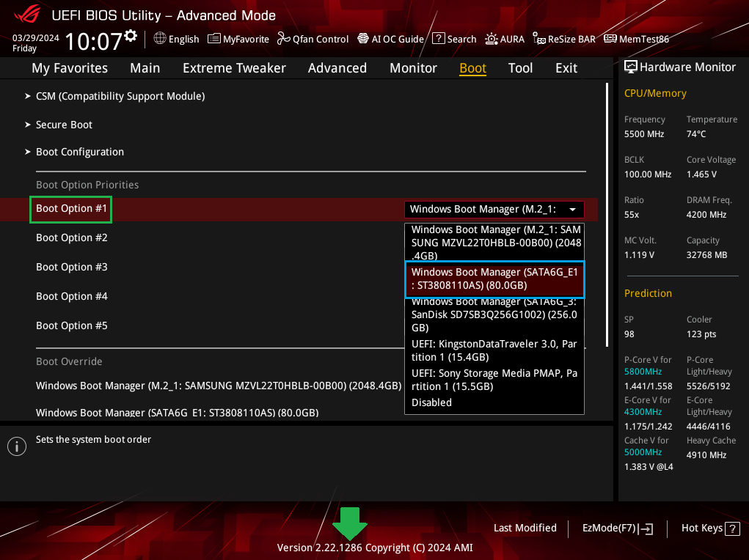The image size is (749, 560).
Task: Click the EzMode exit arrow icon
Action: click(646, 528)
